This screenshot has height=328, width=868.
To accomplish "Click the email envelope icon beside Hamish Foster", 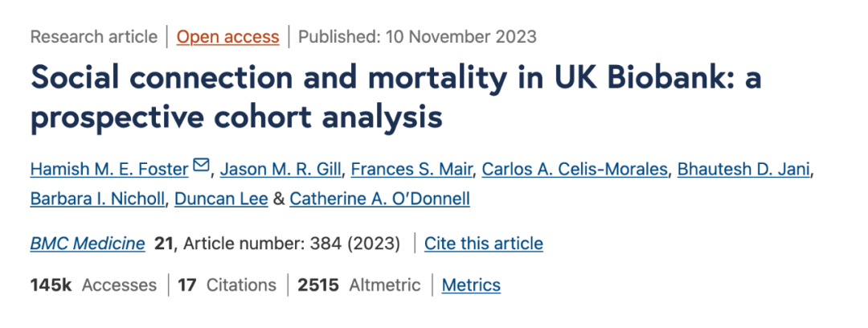I will tap(202, 167).
